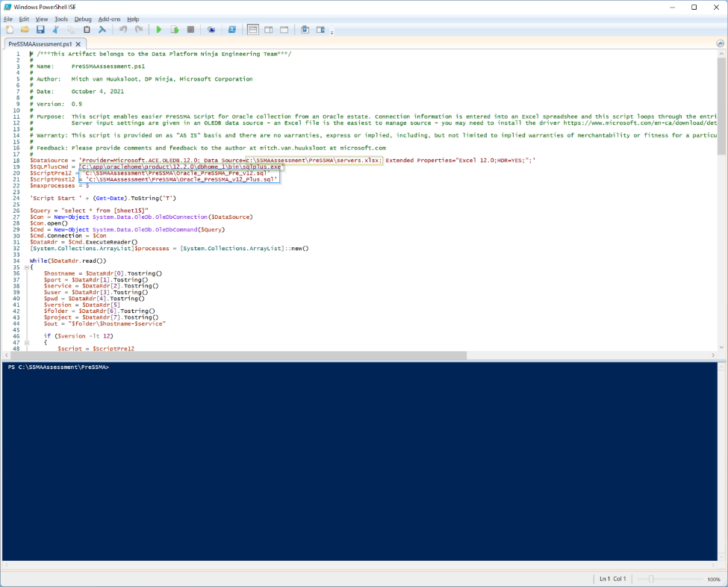Screen dimensions: 728x587
Task: Click the $hostname assignment line
Action: (103, 273)
